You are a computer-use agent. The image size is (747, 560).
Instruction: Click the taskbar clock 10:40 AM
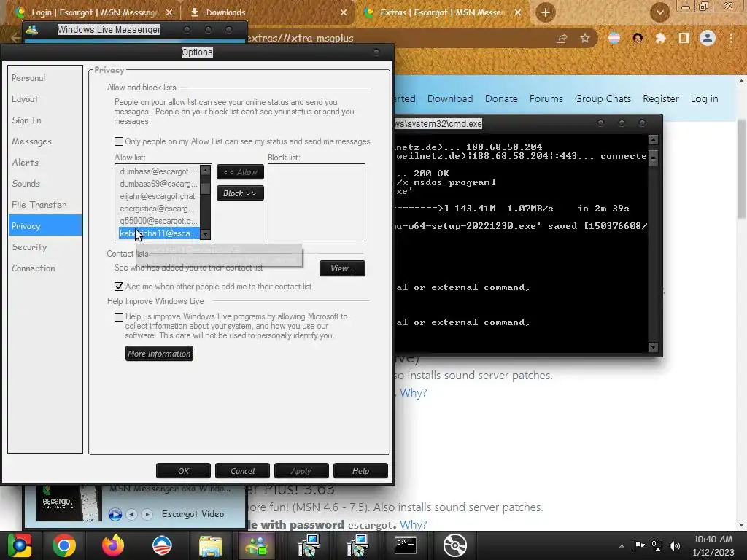pyautogui.click(x=713, y=545)
